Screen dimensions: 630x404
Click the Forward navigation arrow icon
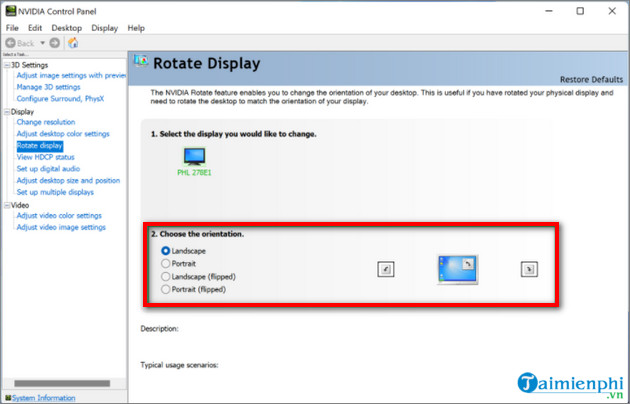[x=55, y=43]
